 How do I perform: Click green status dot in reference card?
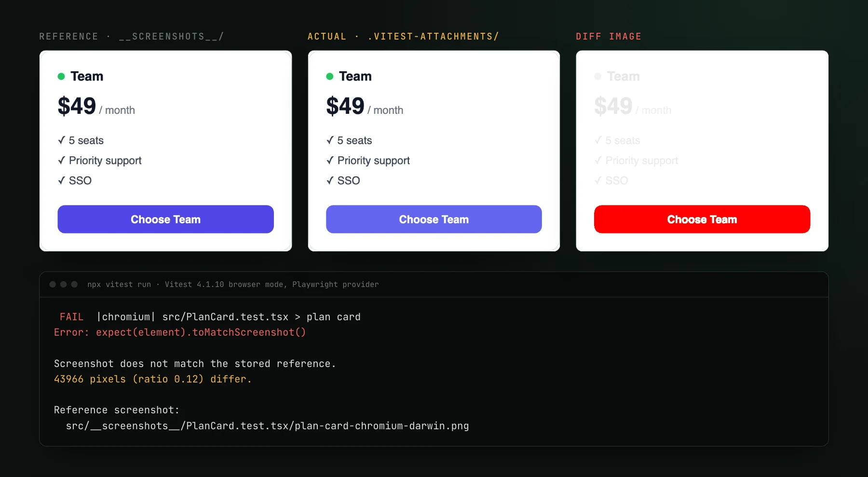61,76
